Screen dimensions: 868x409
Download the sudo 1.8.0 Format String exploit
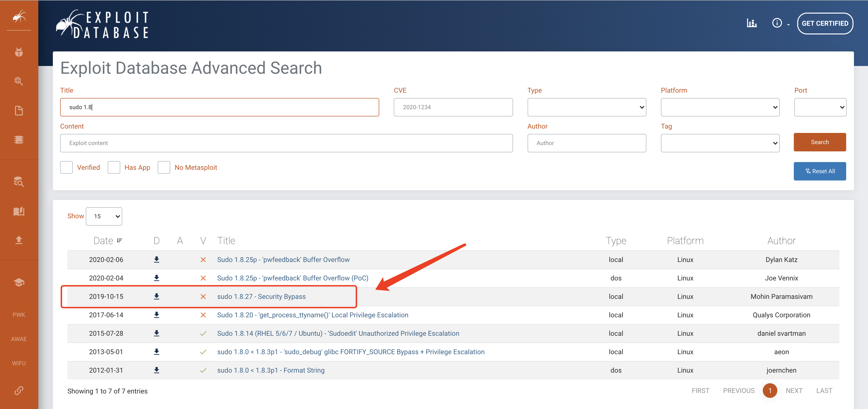tap(156, 370)
